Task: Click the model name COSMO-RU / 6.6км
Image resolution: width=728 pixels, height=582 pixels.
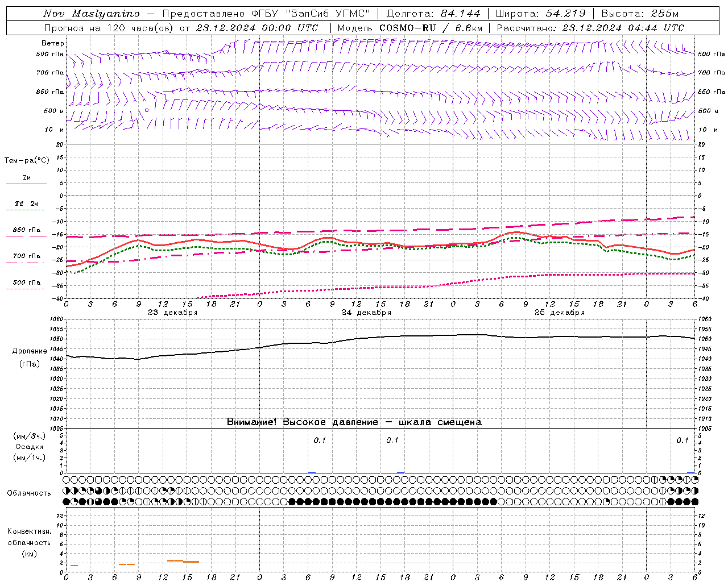Action: click(x=431, y=28)
